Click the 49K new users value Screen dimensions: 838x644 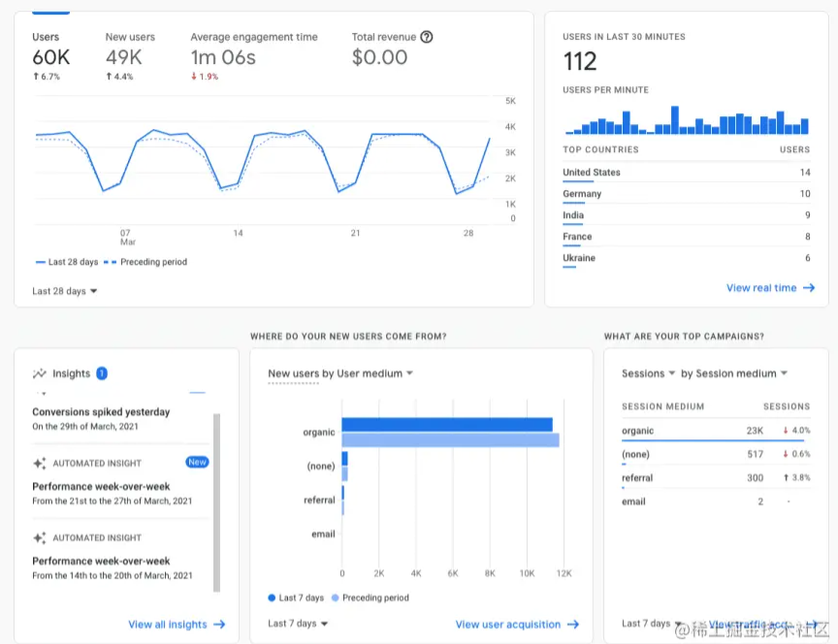pos(123,57)
